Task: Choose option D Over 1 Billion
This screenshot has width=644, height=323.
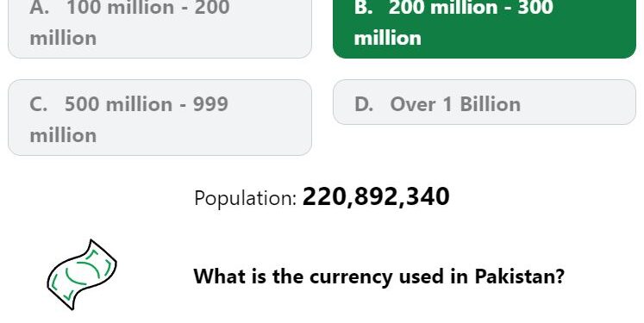Action: pyautogui.click(x=485, y=102)
